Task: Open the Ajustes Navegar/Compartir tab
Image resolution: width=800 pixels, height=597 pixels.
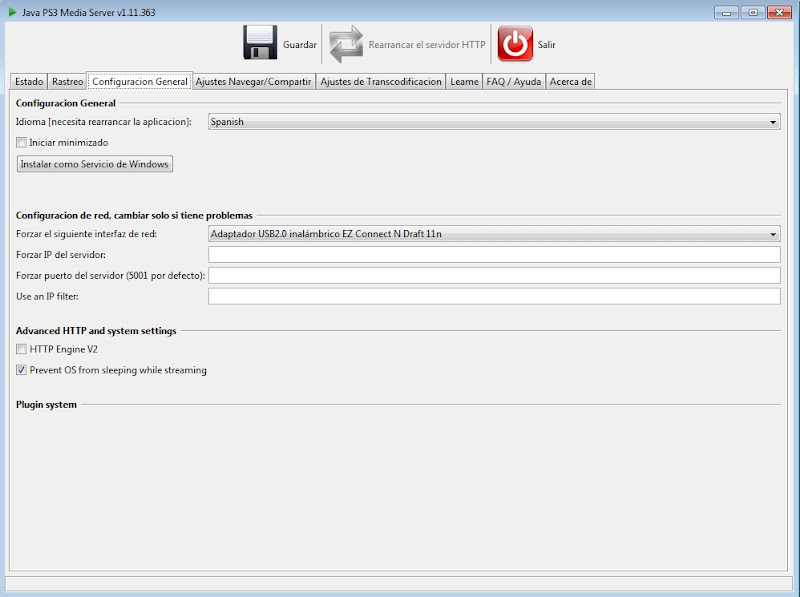Action: tap(254, 82)
